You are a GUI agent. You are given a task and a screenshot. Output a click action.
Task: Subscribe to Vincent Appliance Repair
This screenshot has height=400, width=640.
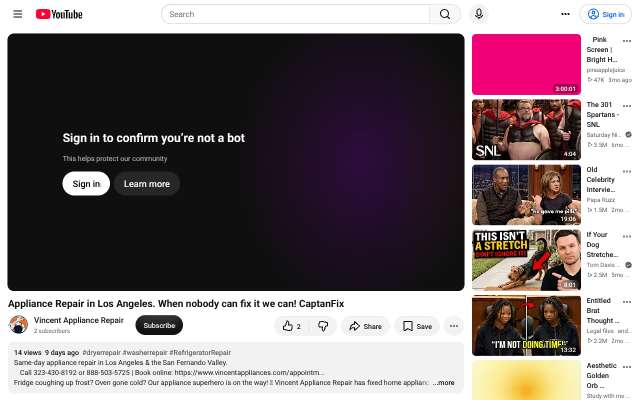pos(159,325)
